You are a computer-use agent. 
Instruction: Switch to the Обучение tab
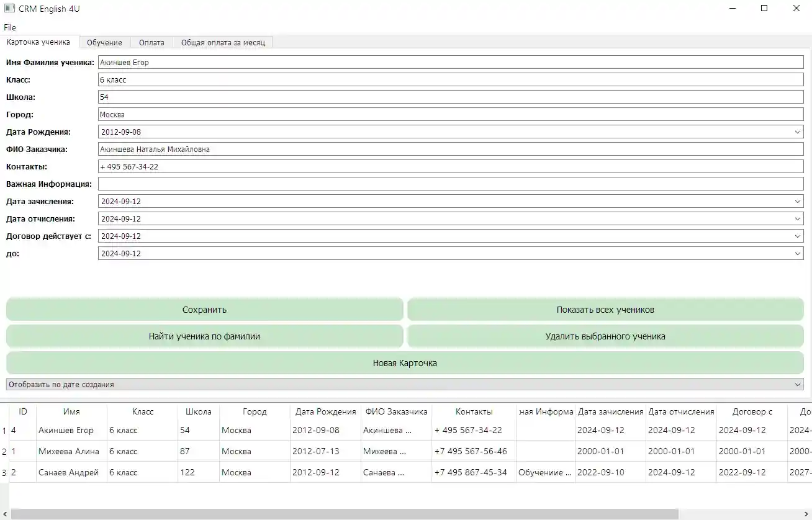coord(104,43)
